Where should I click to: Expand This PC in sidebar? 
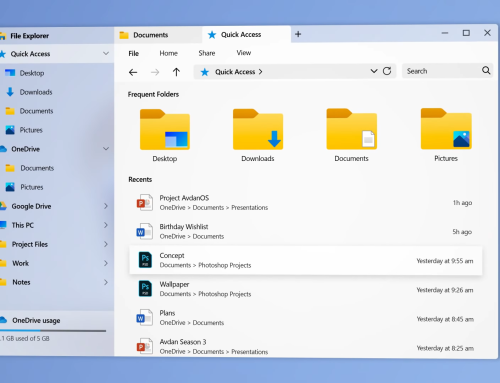106,225
